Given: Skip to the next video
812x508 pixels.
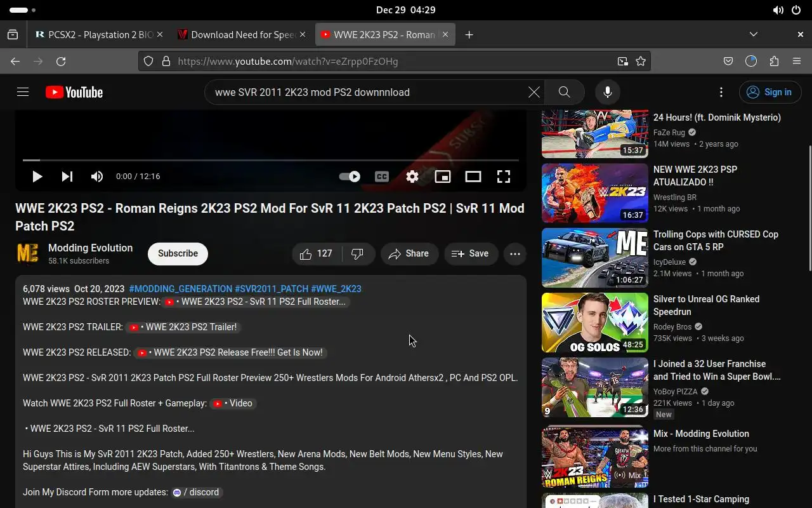Looking at the screenshot, I should [x=67, y=177].
